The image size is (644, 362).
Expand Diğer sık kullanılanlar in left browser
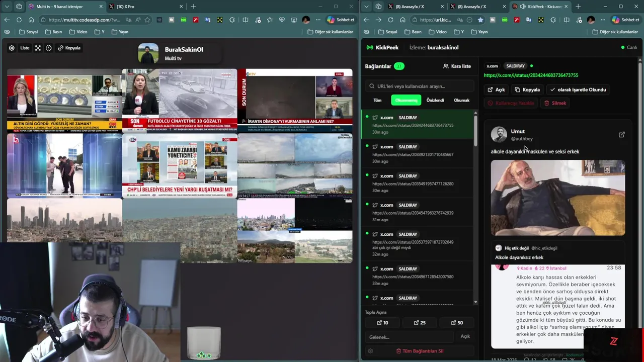click(330, 32)
